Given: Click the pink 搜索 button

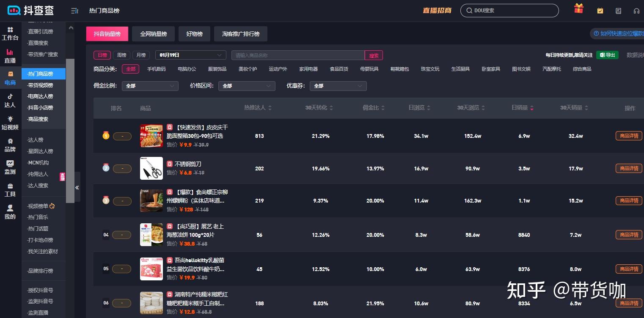Looking at the screenshot, I should click(374, 55).
